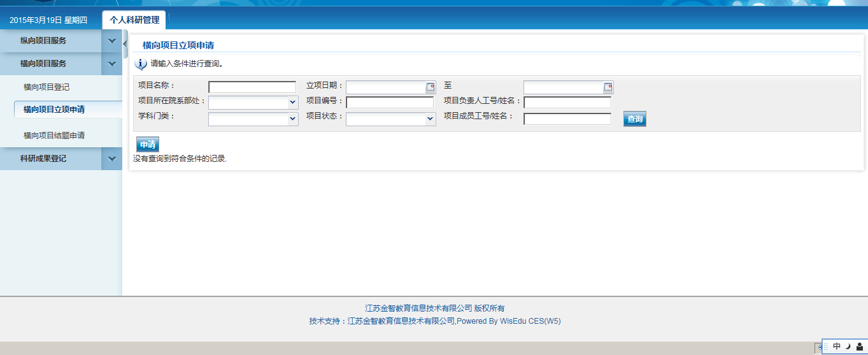Open the end date calendar picker after 至
868x355 pixels.
pos(608,87)
